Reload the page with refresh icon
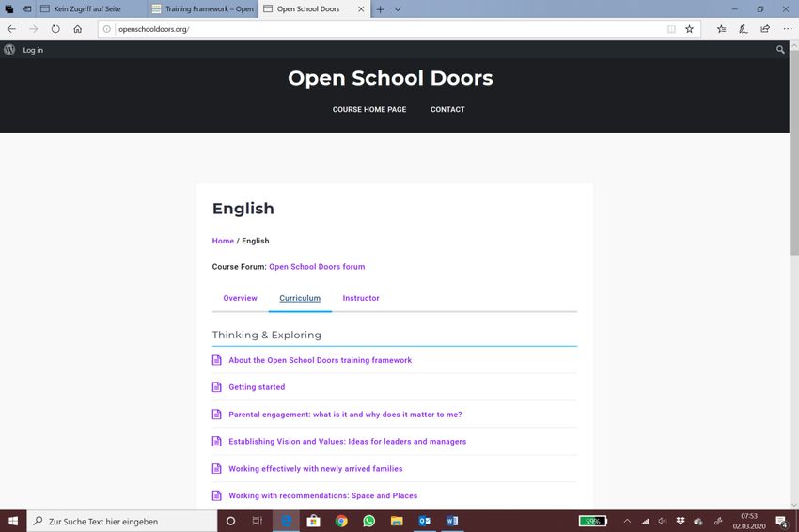The image size is (799, 532). coord(55,29)
